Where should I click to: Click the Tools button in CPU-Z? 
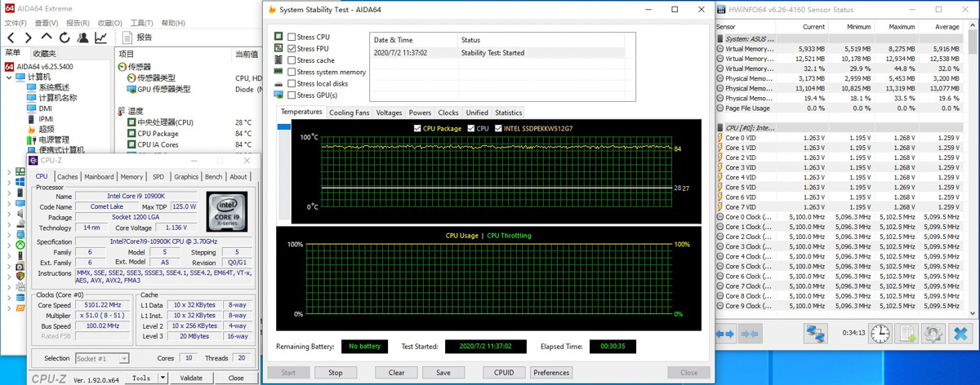point(142,378)
